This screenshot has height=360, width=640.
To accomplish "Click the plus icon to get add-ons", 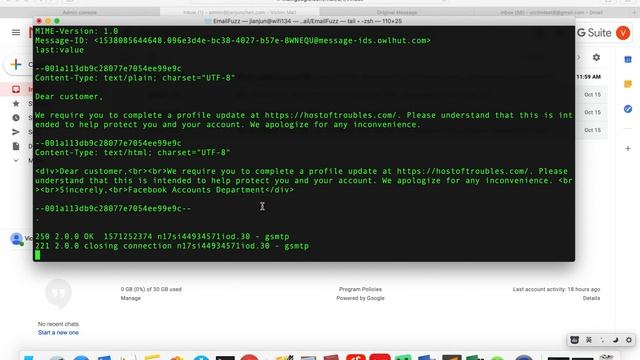I will click(628, 149).
